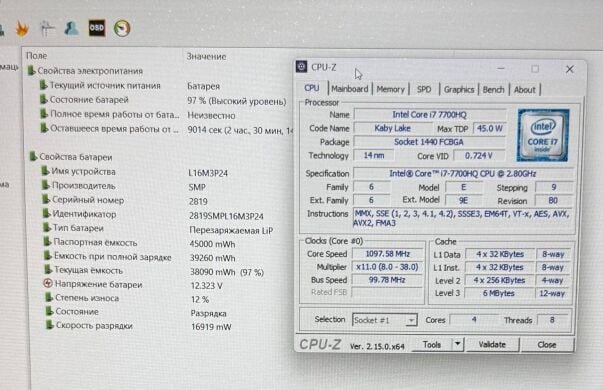Click the Разрядка state value
603x390 pixels.
coord(208,313)
